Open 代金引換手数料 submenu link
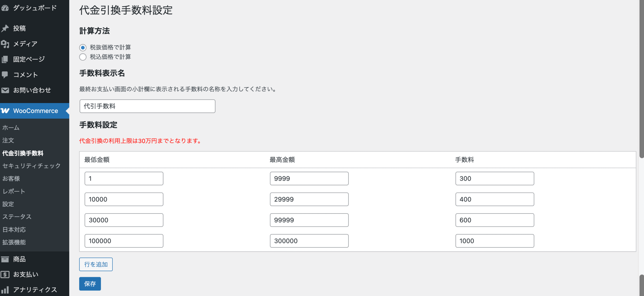644x296 pixels. click(x=23, y=153)
